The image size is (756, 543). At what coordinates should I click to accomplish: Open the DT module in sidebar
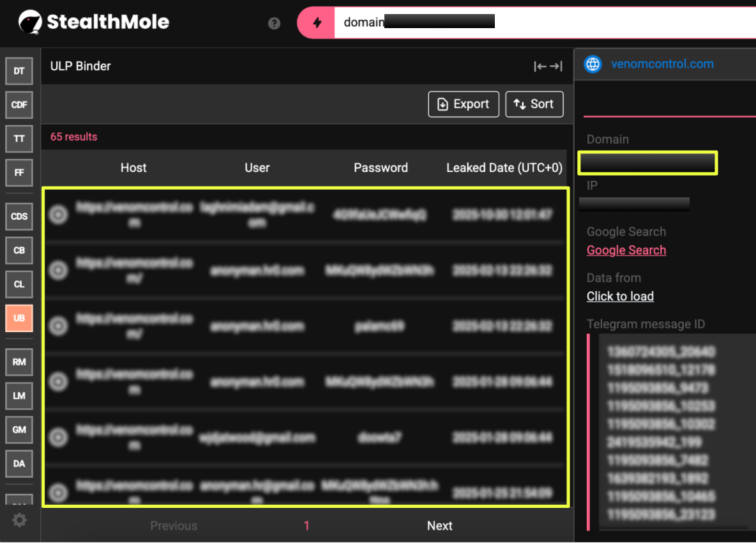[x=19, y=71]
